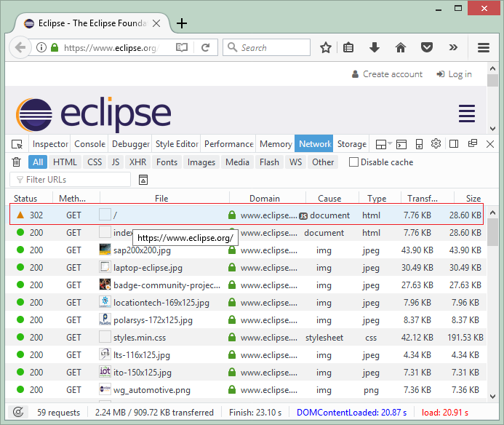Toggle Media filter button
504x425 pixels.
coord(238,162)
